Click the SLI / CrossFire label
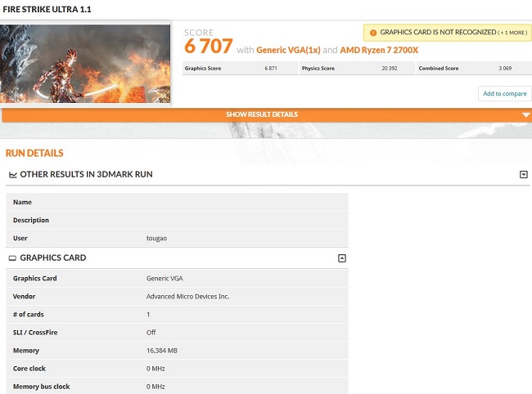 35,333
